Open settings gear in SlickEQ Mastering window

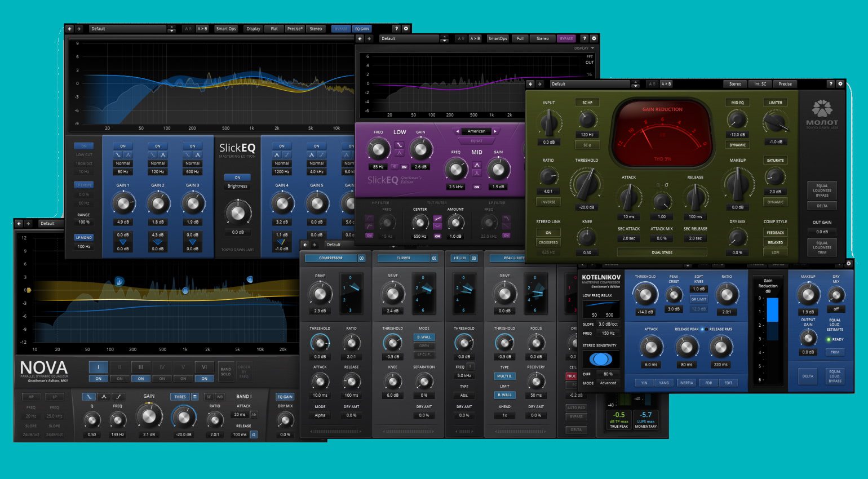(406, 28)
